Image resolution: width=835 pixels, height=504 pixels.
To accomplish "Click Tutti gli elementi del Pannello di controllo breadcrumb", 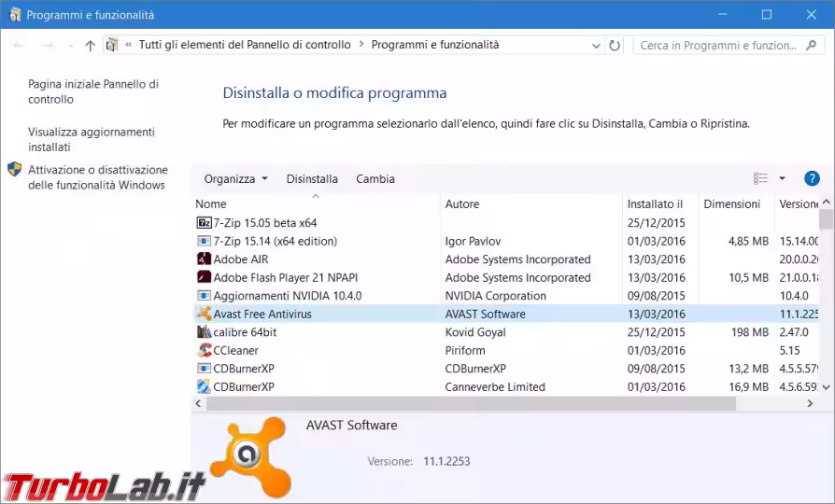I will (245, 45).
